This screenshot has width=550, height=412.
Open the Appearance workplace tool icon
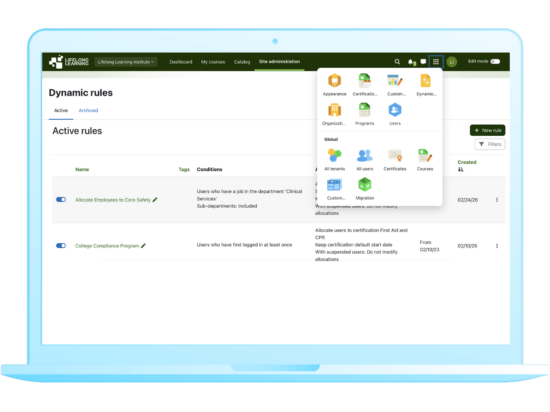pyautogui.click(x=334, y=81)
